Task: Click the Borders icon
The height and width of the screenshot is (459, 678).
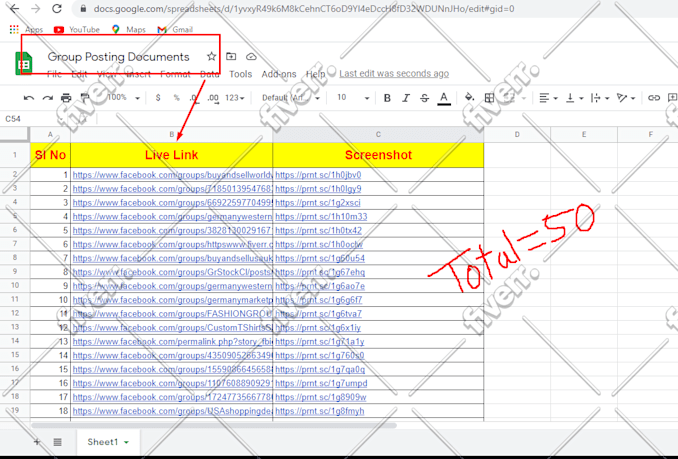Action: (x=489, y=98)
